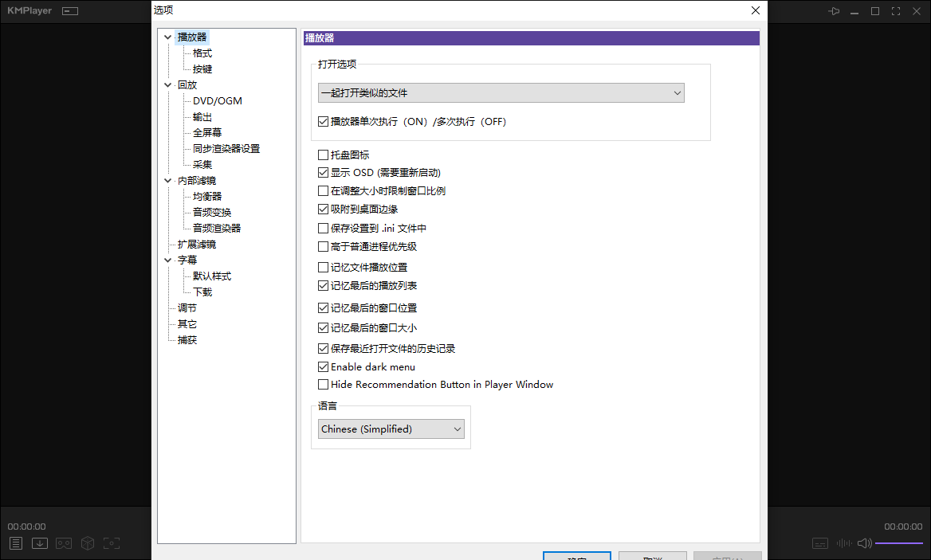
Task: Enable Hide Recommendation Button option
Action: tap(323, 384)
